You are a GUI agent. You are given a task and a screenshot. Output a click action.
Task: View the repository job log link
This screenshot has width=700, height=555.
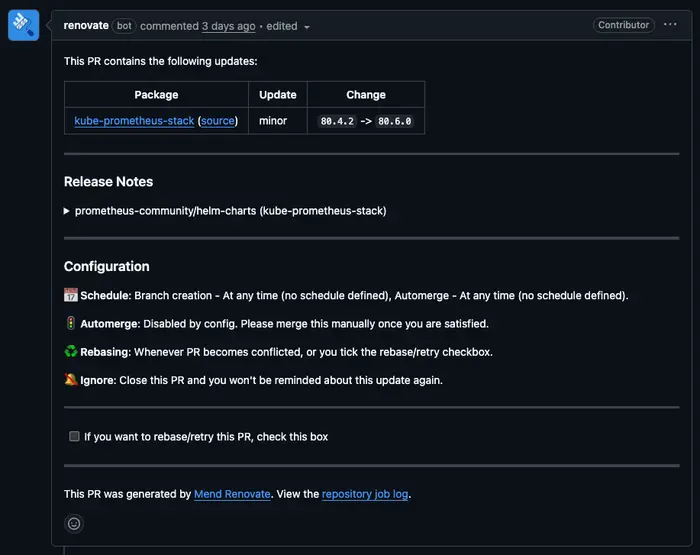point(365,494)
